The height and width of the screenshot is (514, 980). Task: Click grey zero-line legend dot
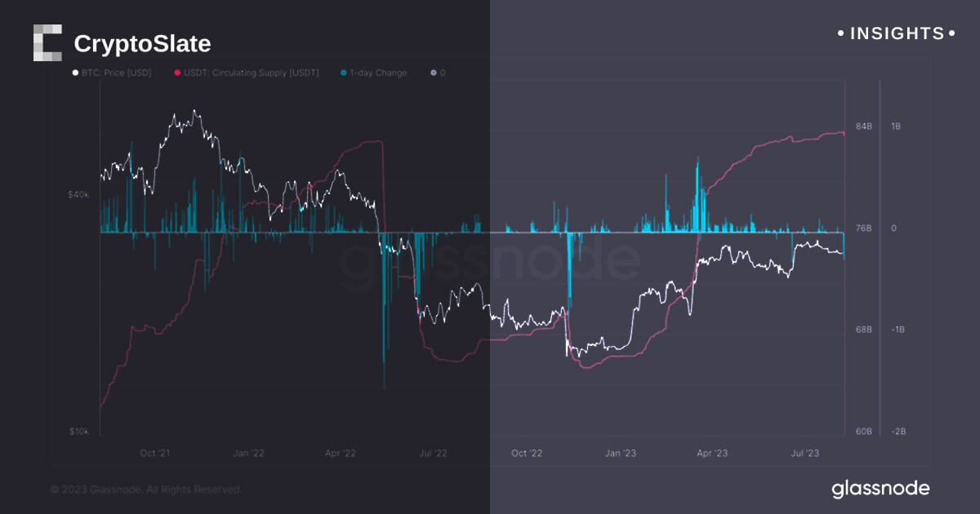click(x=433, y=73)
